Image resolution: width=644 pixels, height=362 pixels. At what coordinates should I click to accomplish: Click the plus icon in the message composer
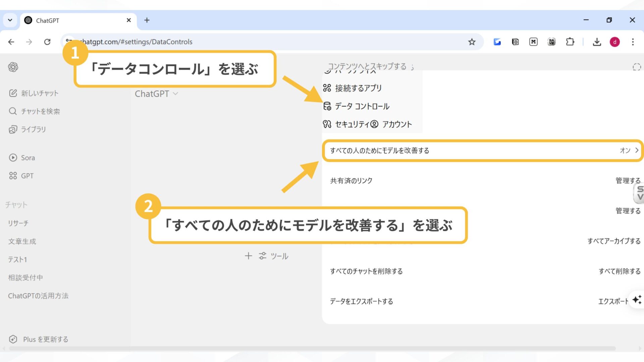point(248,256)
